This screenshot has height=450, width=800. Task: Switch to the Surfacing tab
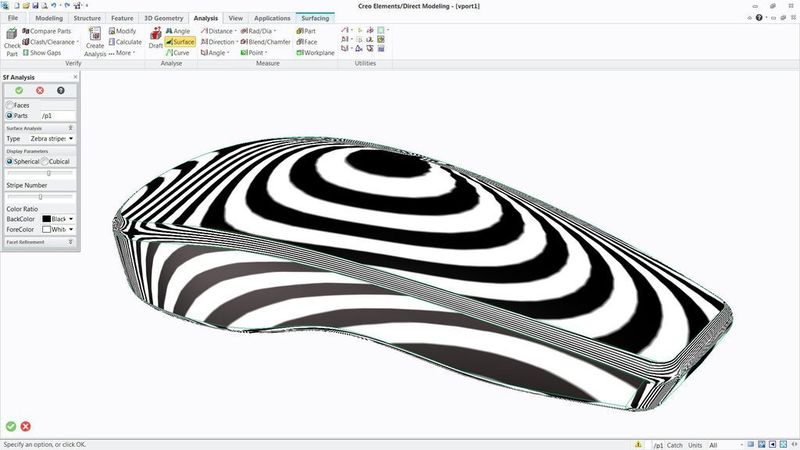point(315,18)
